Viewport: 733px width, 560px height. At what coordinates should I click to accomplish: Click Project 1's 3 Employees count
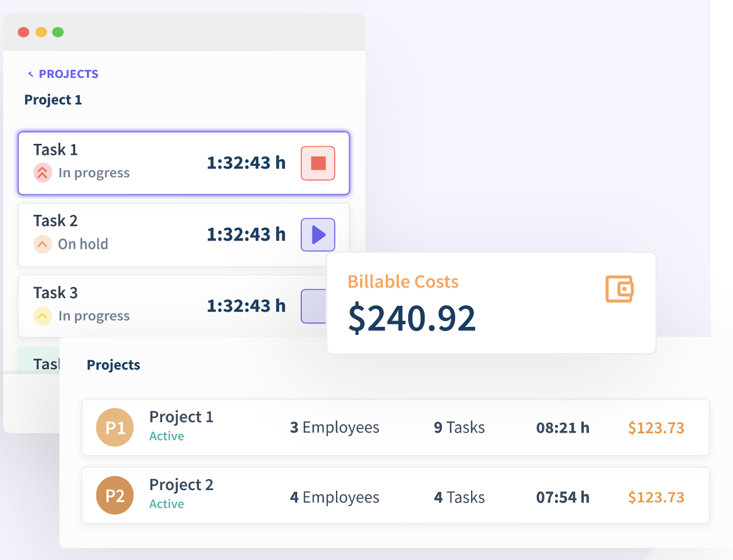click(334, 428)
